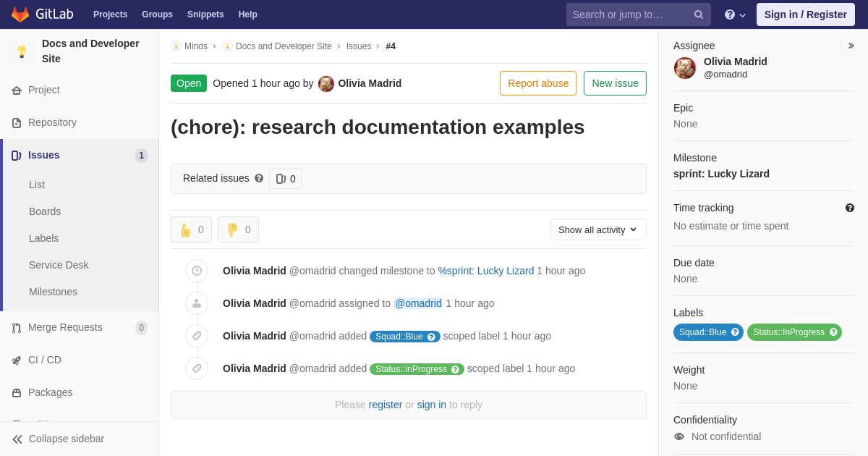This screenshot has width=868, height=456.
Task: Click the Squad::Blue label help icon in sidebar
Action: [735, 332]
